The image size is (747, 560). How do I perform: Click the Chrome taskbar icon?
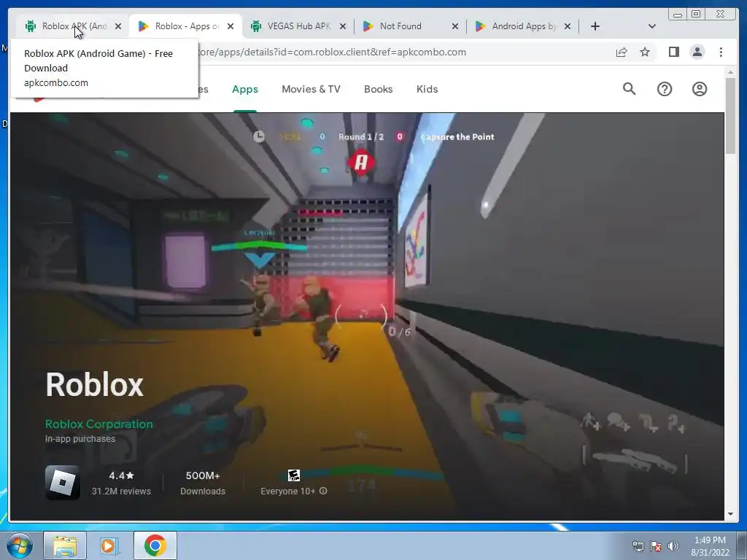(155, 545)
